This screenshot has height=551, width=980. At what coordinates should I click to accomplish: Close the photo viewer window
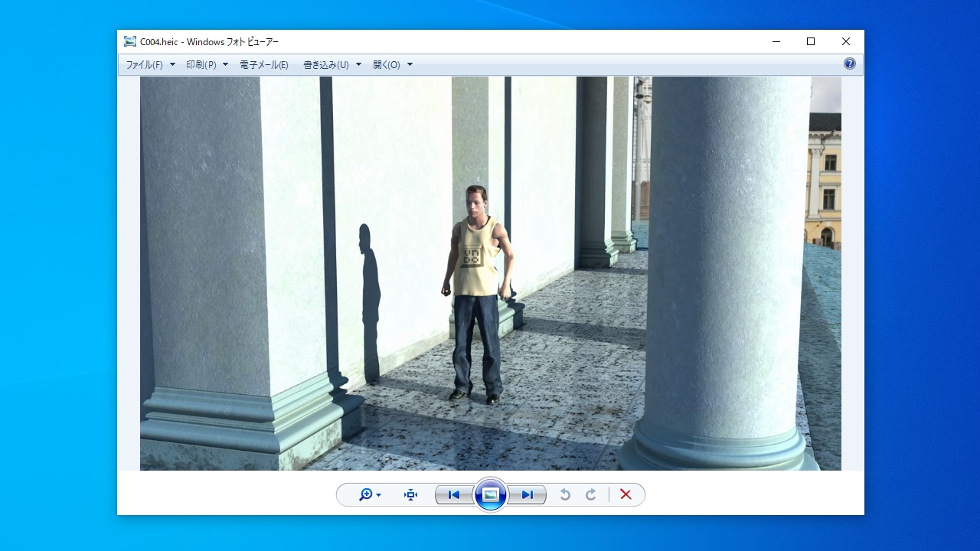846,42
